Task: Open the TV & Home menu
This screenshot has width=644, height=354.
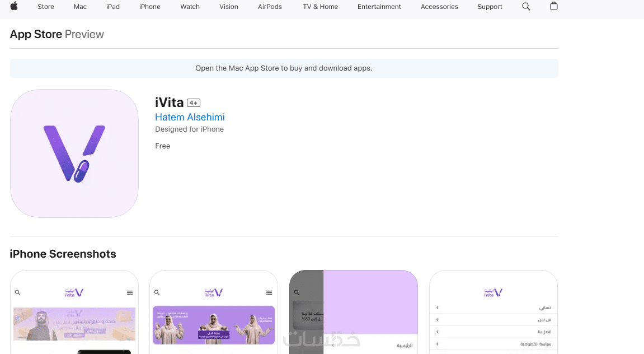Action: pyautogui.click(x=321, y=7)
